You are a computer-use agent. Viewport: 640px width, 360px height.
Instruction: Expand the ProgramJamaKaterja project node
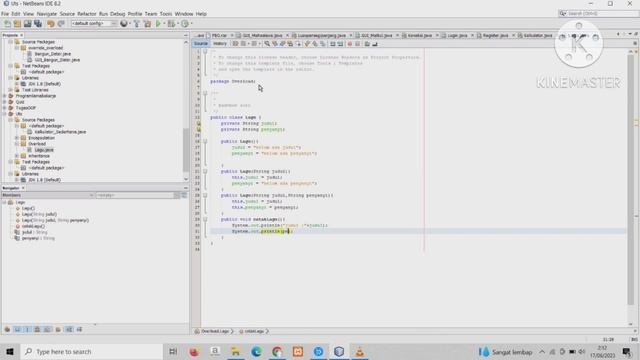pyautogui.click(x=5, y=96)
